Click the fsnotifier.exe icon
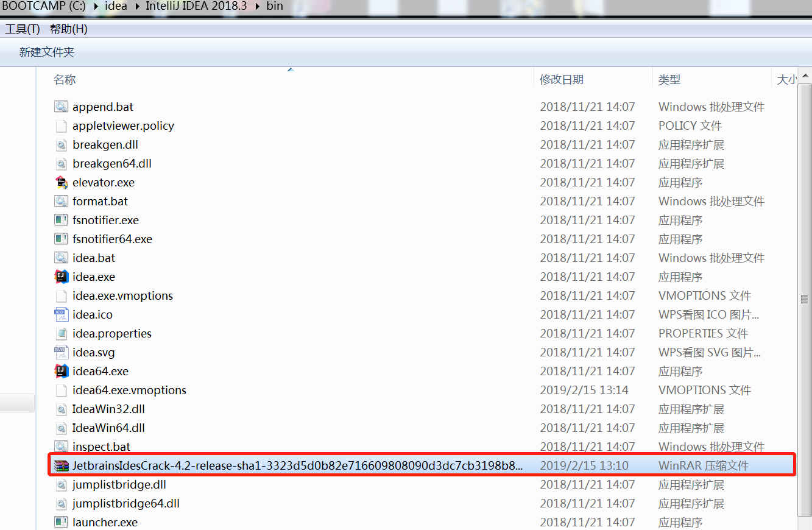This screenshot has height=530, width=812. click(x=61, y=220)
